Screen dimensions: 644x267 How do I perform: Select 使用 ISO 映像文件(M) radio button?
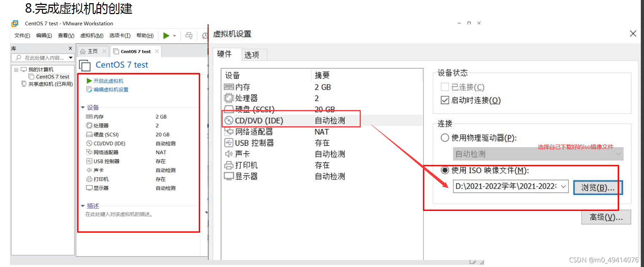[445, 170]
